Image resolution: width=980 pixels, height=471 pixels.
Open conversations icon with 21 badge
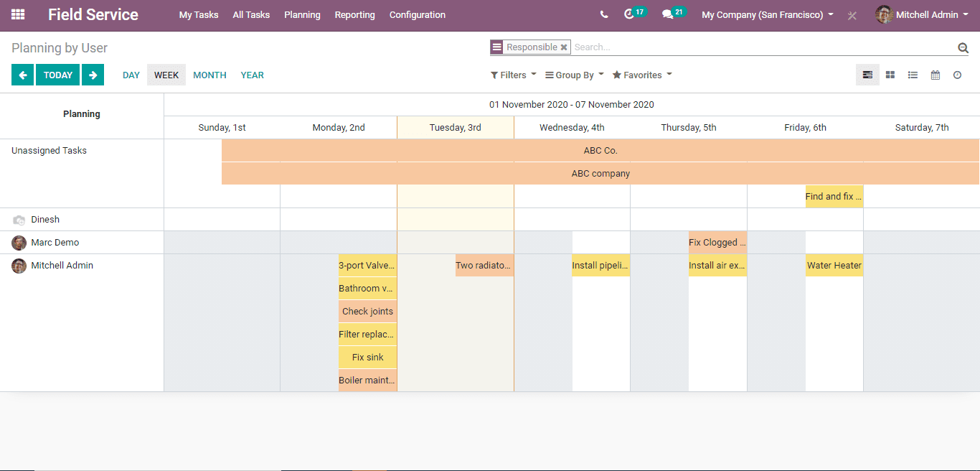(669, 14)
